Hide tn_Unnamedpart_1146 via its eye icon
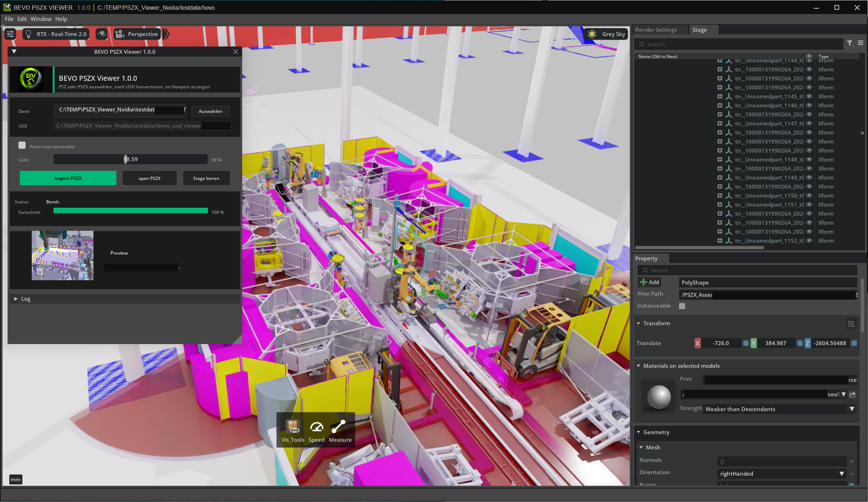868x502 pixels. pos(810,105)
